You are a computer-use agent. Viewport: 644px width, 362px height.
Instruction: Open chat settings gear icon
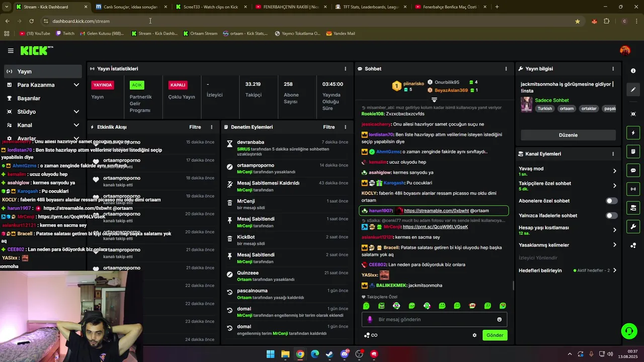tap(474, 335)
